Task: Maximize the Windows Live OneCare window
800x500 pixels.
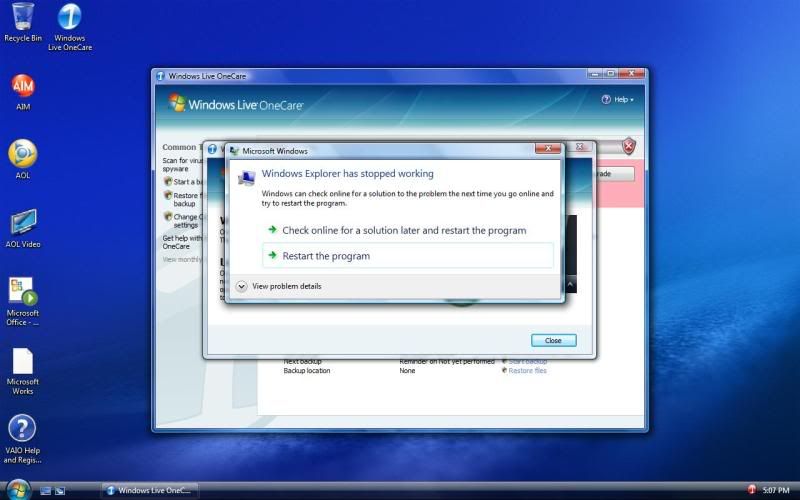Action: (610, 73)
